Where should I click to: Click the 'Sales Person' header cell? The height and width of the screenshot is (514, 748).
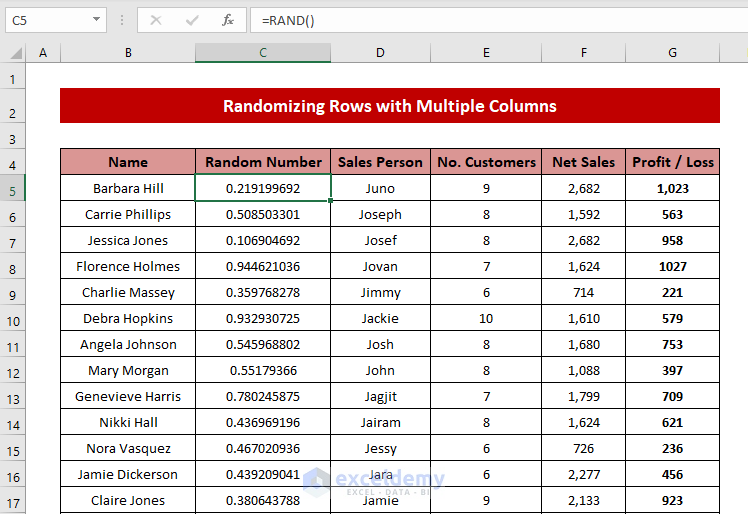tap(380, 162)
